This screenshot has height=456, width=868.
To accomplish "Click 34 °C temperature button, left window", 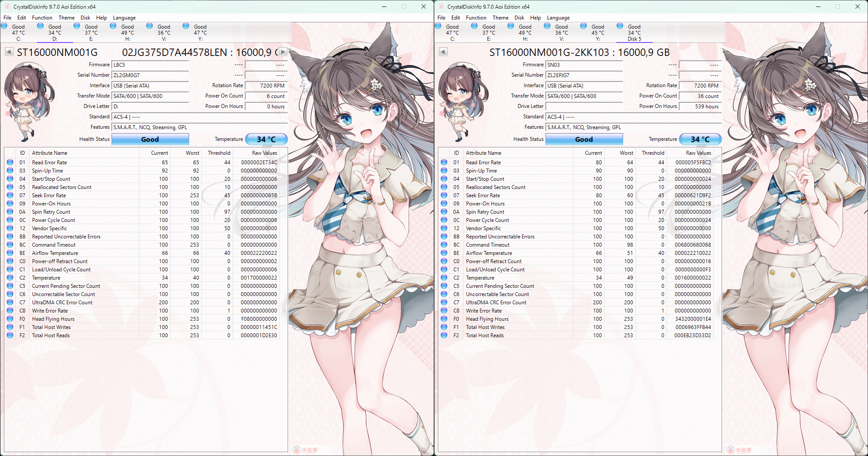I will pos(266,139).
